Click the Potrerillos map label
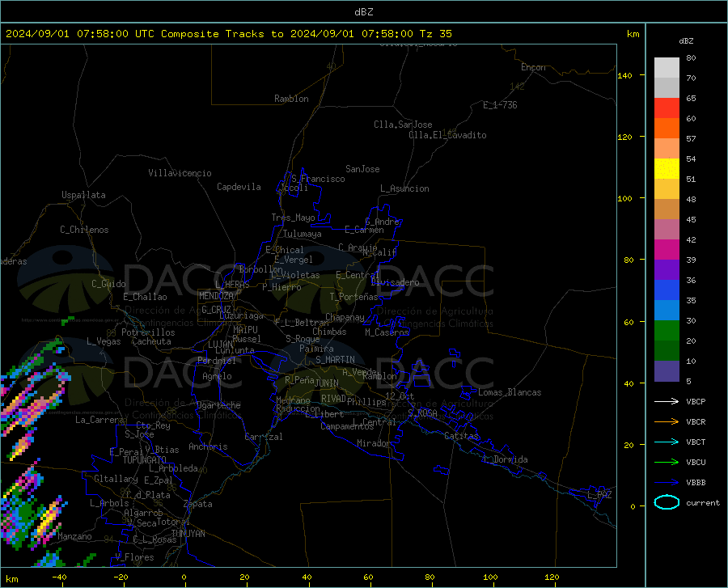 coord(148,332)
